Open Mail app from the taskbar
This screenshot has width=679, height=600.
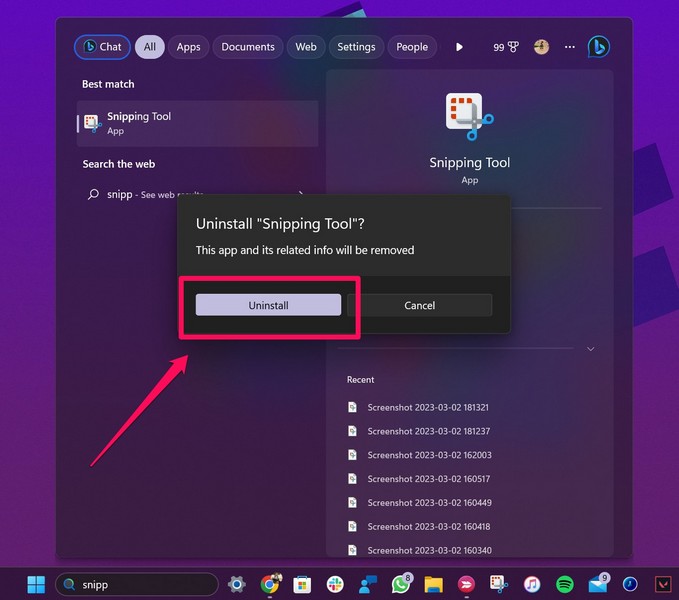[x=598, y=584]
